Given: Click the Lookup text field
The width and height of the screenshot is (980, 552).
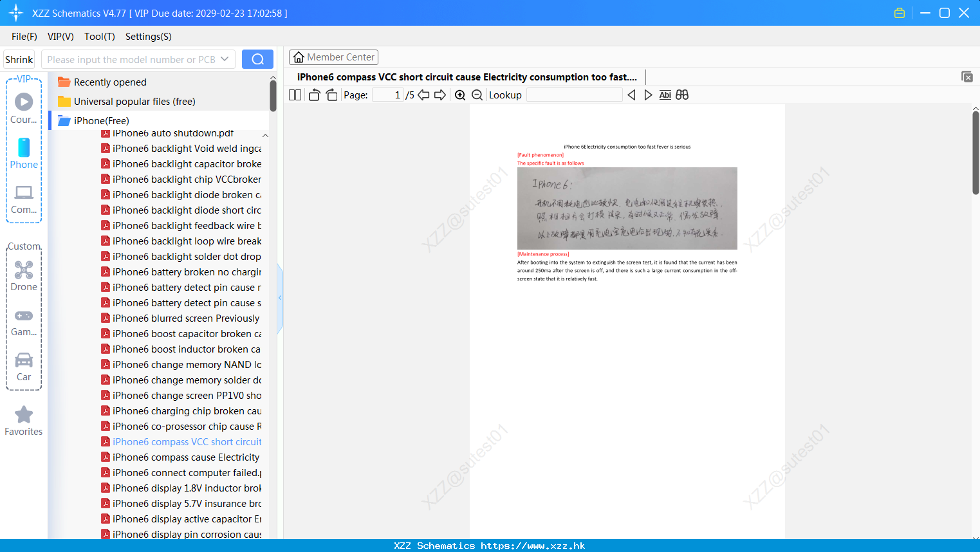Looking at the screenshot, I should point(575,95).
